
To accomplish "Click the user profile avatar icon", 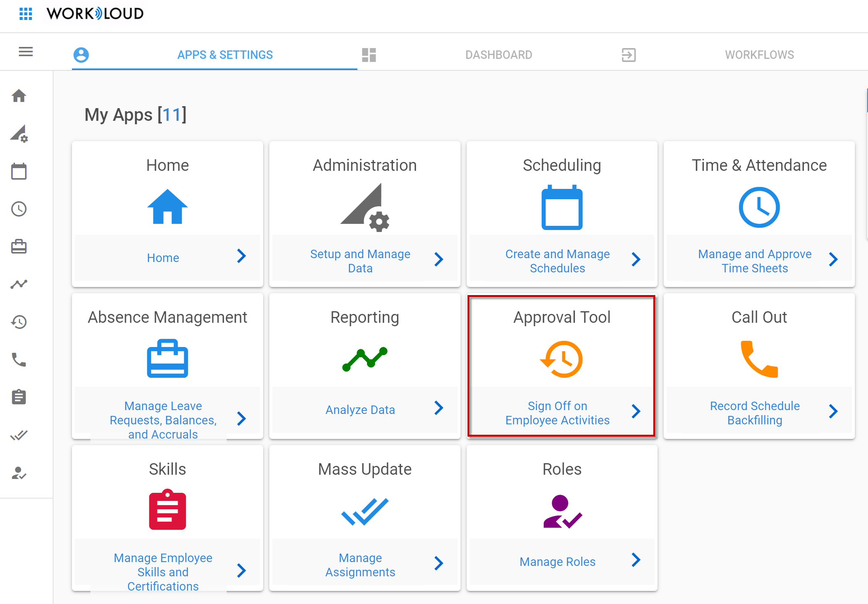I will click(x=81, y=55).
